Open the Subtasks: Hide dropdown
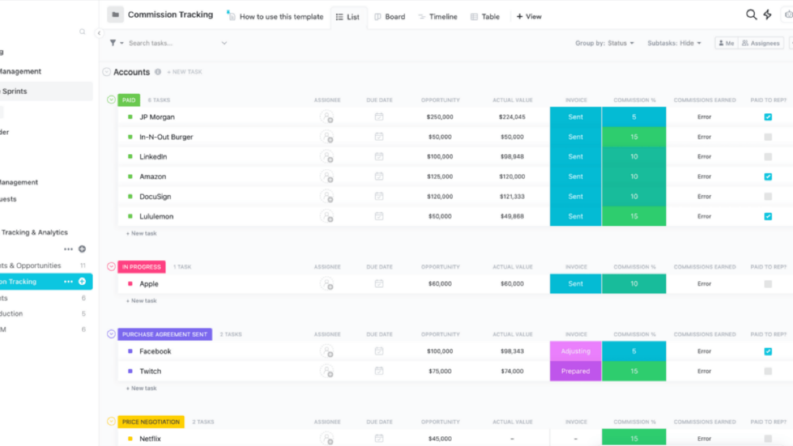793x446 pixels. 674,43
